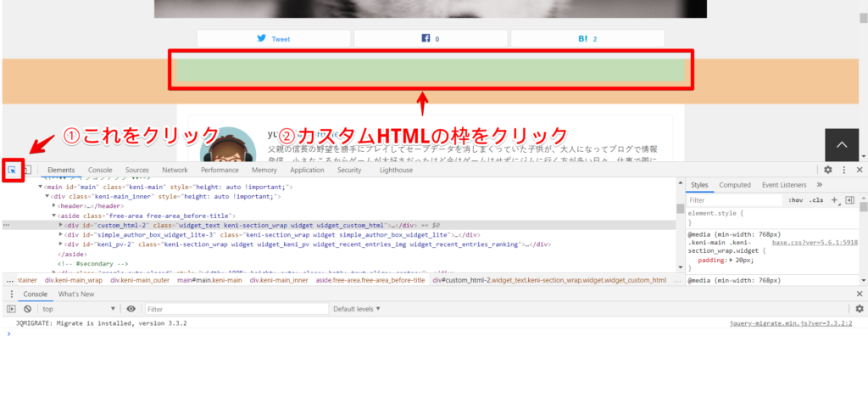Toggle the .cls element classes panel

(816, 200)
